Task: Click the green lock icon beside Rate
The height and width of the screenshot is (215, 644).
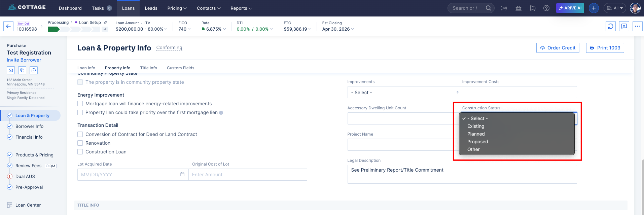Action: (x=203, y=29)
